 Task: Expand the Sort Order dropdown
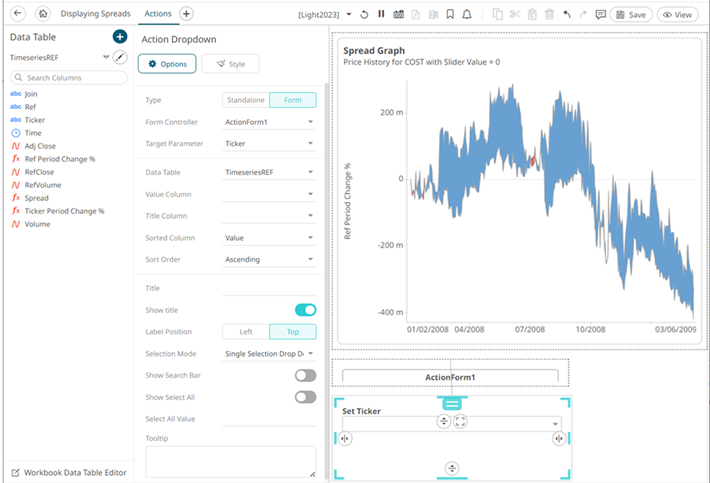pos(269,259)
